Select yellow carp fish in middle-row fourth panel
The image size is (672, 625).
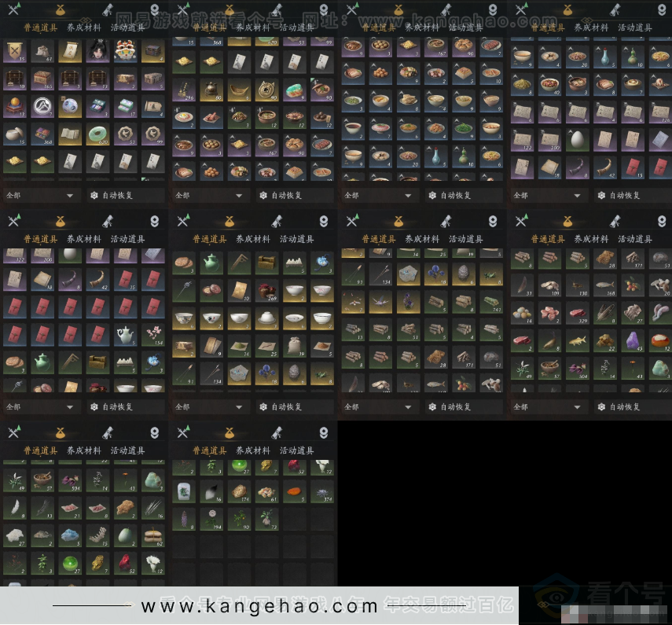[x=577, y=341]
